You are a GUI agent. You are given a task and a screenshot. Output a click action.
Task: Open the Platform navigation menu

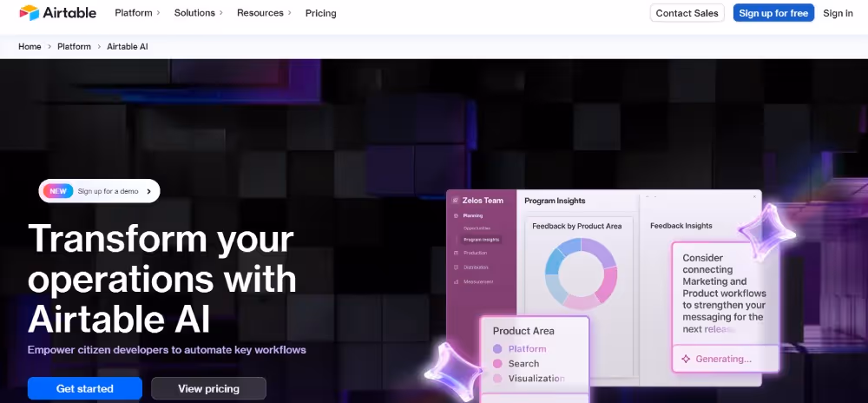point(134,13)
